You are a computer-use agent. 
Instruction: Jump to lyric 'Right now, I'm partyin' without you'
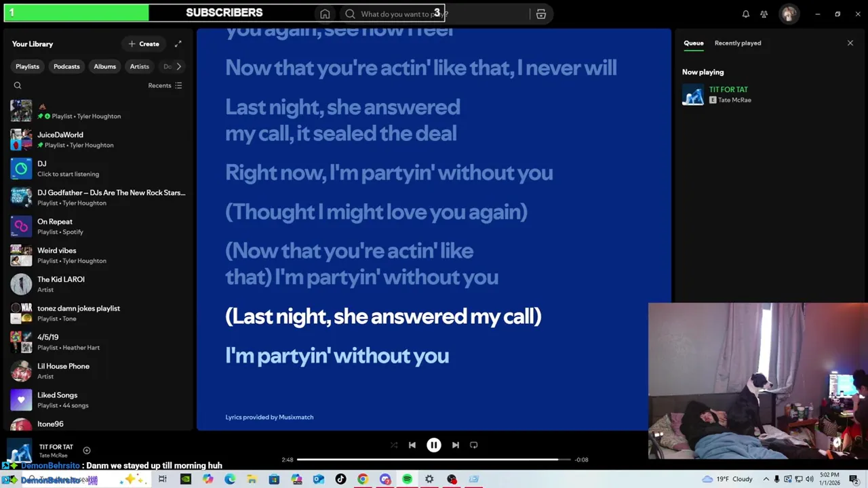coord(389,172)
